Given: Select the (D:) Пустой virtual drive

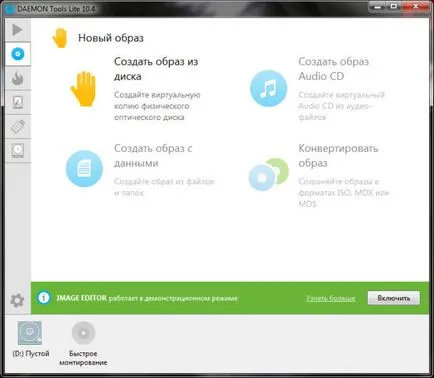Looking at the screenshot, I should click(x=30, y=339).
